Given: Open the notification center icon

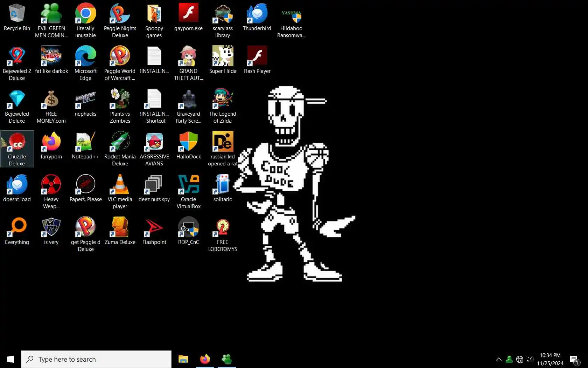Looking at the screenshot, I should (574, 360).
